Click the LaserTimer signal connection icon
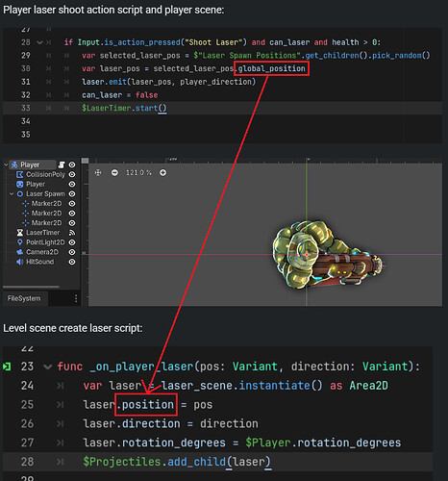This screenshot has width=448, height=481. click(x=72, y=233)
